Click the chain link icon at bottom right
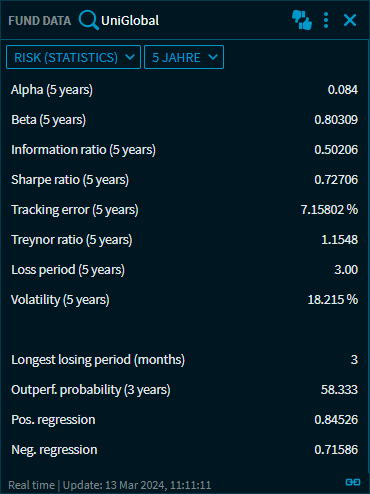 353,482
